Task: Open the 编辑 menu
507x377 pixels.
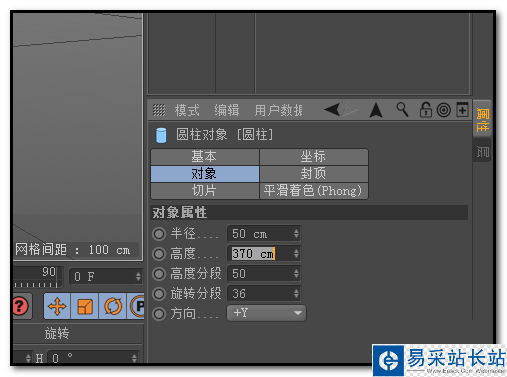Action: pyautogui.click(x=227, y=110)
